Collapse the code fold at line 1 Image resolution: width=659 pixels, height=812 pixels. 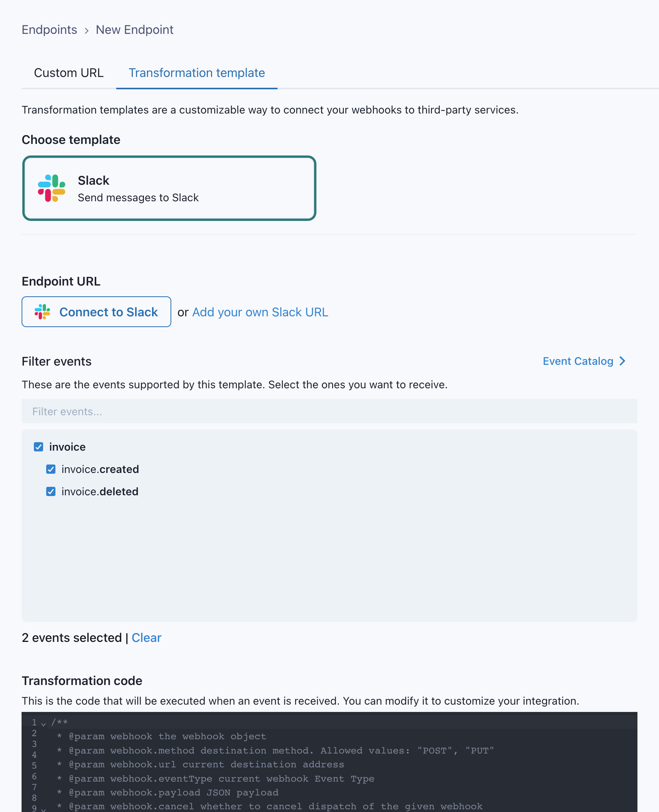[43, 724]
